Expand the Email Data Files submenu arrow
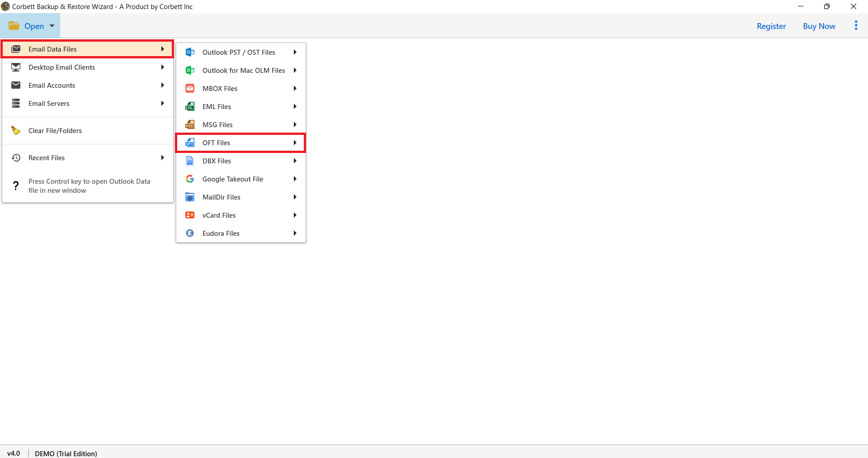 point(162,49)
